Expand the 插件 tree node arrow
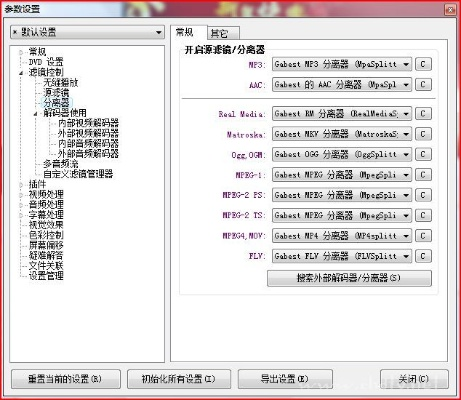 point(21,184)
